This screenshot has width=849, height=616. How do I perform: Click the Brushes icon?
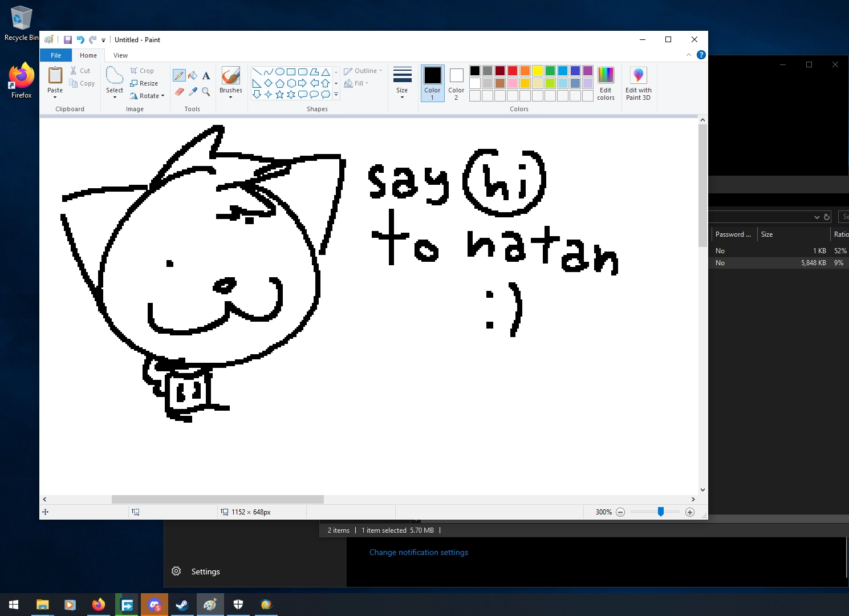point(231,76)
